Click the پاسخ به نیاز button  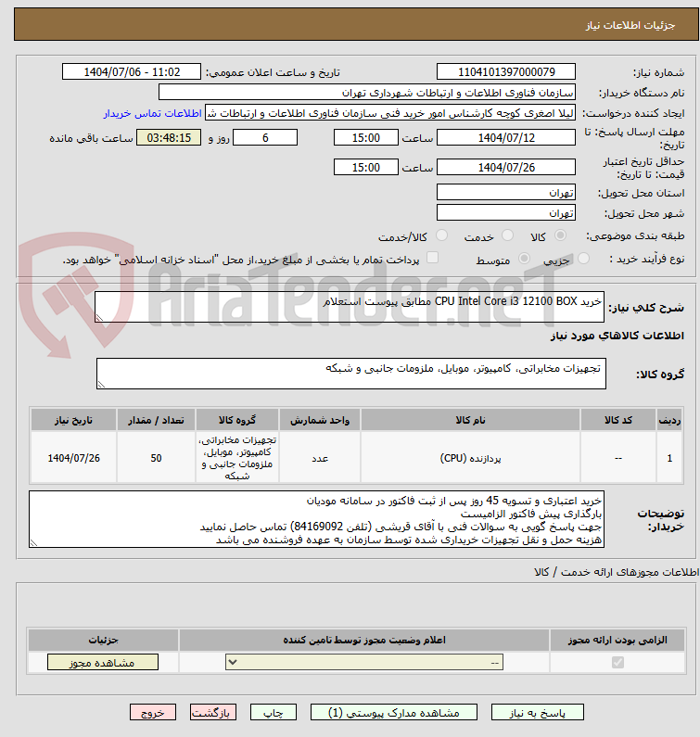point(538,713)
